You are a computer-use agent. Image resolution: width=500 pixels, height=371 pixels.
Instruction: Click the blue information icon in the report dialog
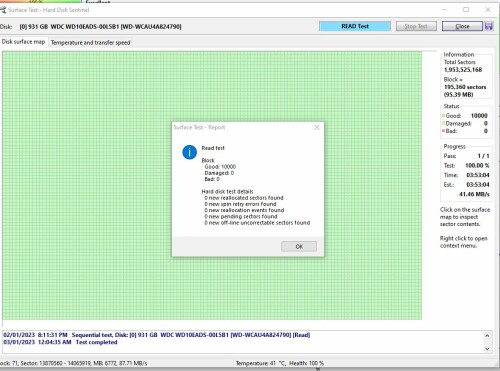189,152
